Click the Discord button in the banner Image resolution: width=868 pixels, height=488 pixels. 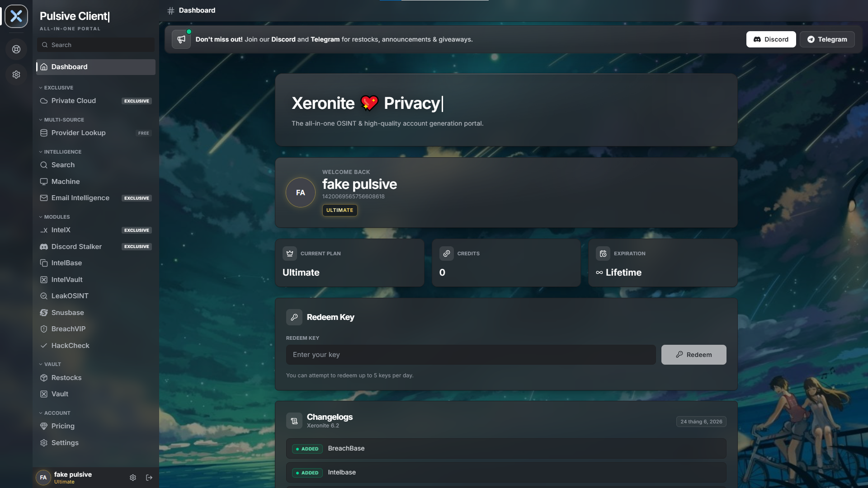[x=771, y=39]
